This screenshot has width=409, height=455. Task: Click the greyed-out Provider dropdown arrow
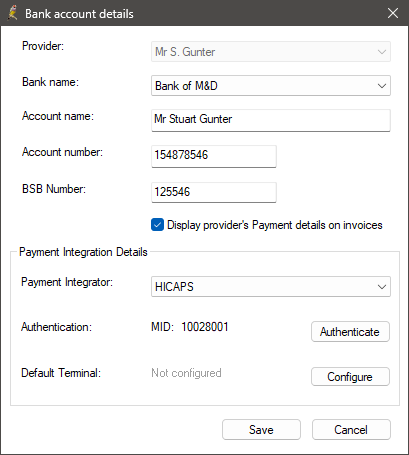[382, 52]
